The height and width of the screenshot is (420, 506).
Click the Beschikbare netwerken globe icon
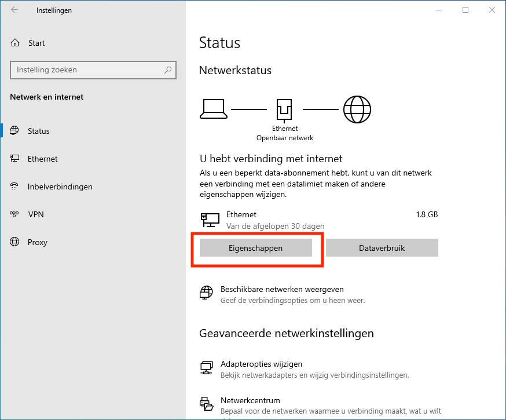click(206, 294)
